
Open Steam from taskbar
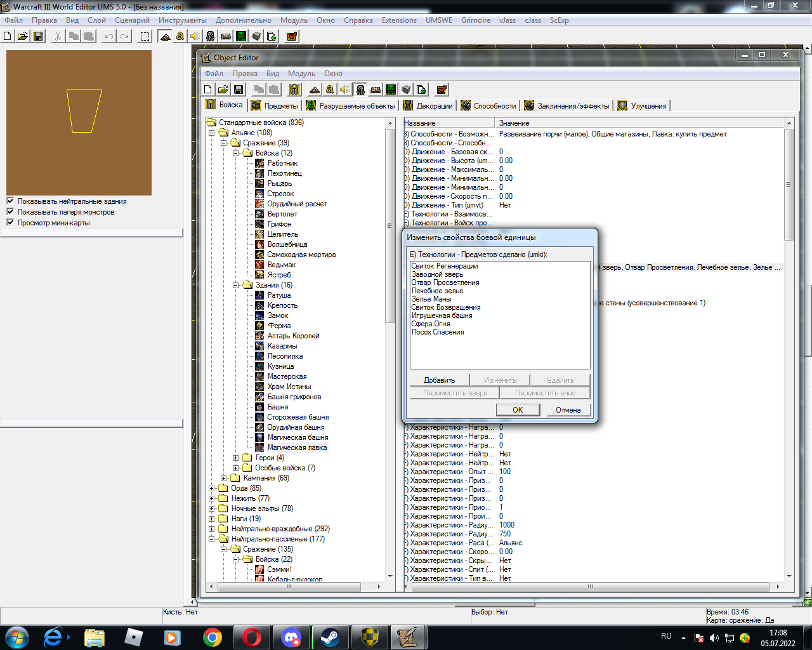tap(331, 637)
